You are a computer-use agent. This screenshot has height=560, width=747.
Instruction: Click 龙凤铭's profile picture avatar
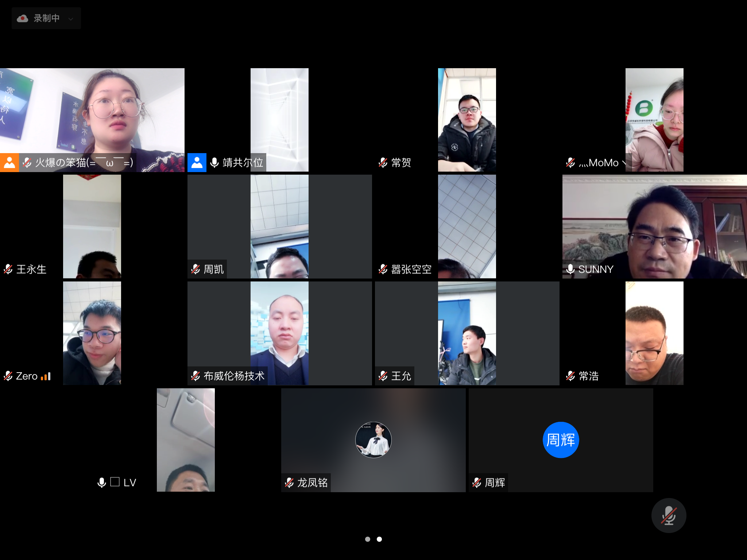(373, 440)
